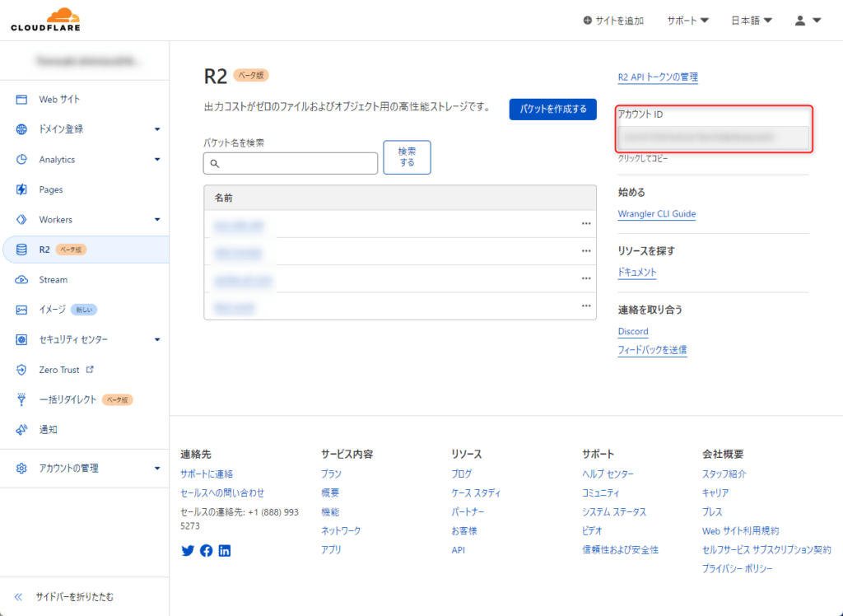843x616 pixels.
Task: Click the アカウント ID field to copy
Action: click(713, 138)
